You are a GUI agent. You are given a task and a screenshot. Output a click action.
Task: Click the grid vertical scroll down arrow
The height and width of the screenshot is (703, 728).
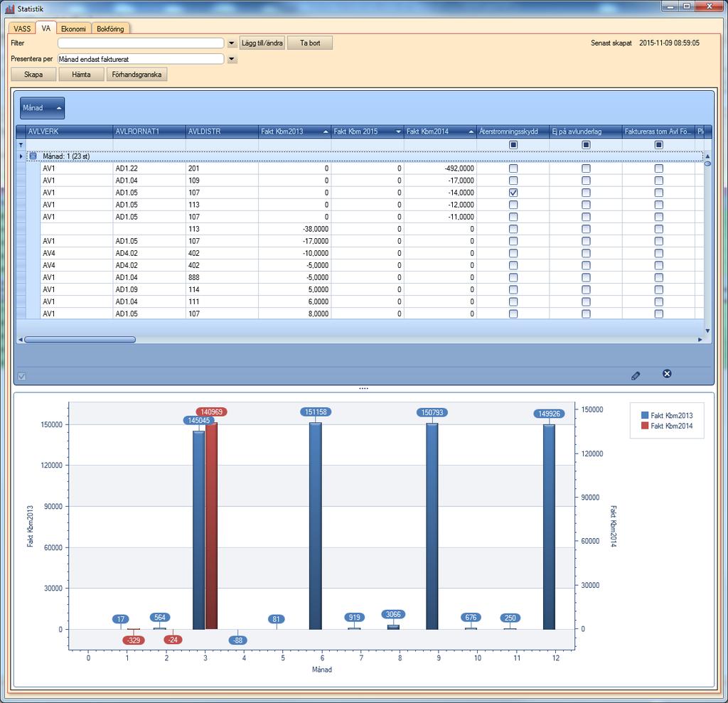(707, 331)
